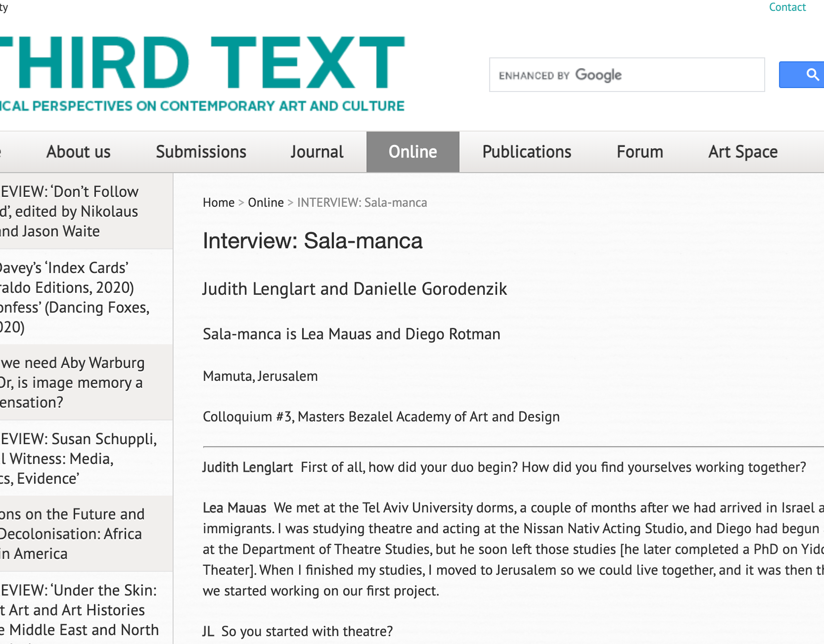
Task: Open the Submissions menu
Action: pos(201,152)
